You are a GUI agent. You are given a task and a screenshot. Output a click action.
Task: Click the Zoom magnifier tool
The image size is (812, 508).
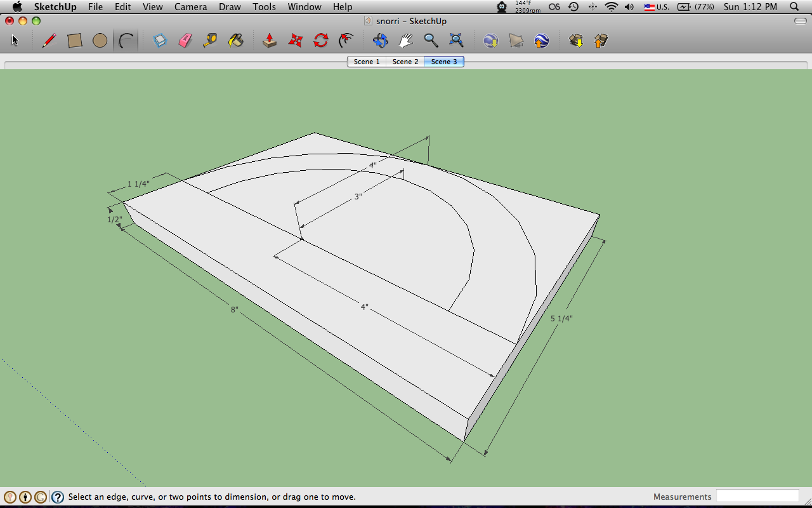click(431, 41)
